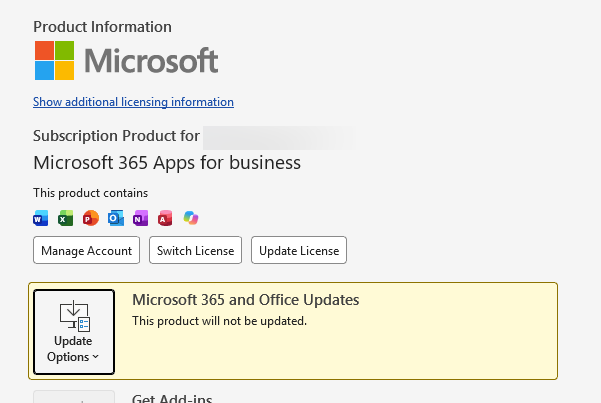Click the Manage Account button
The width and height of the screenshot is (601, 403).
pyautogui.click(x=87, y=250)
